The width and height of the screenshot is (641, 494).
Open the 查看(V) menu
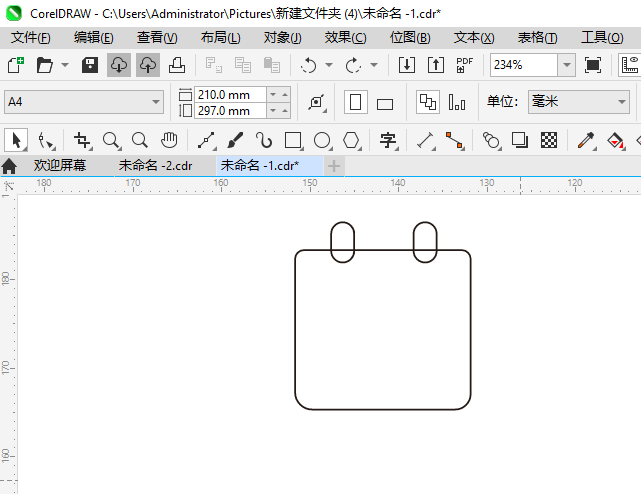(157, 38)
